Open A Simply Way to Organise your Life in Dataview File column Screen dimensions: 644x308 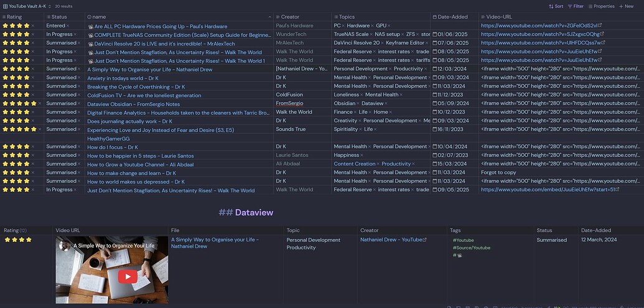click(x=215, y=243)
